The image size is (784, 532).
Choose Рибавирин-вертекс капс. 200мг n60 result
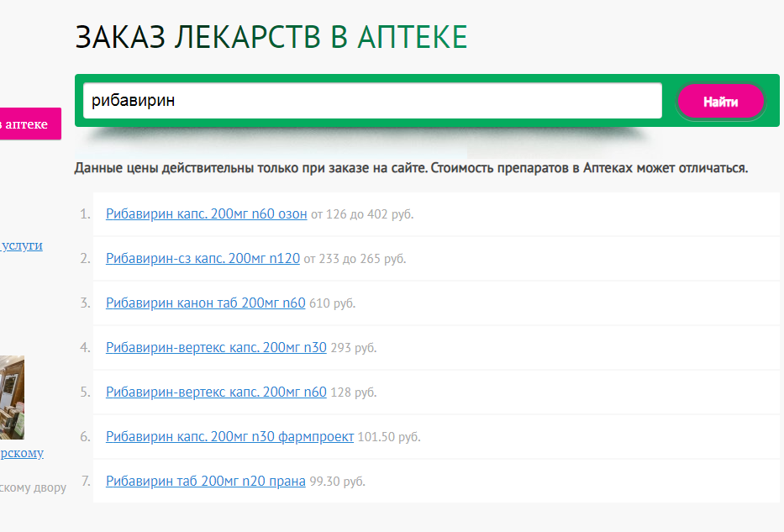coord(216,392)
